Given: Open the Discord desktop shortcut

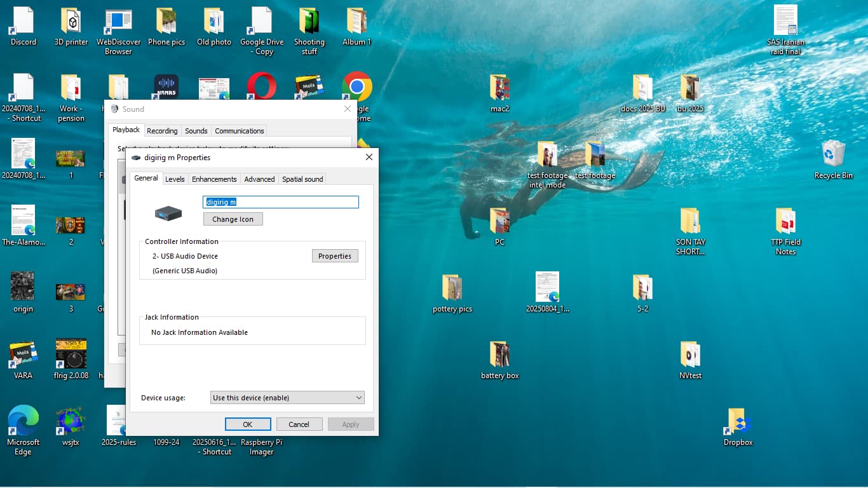Looking at the screenshot, I should point(24,21).
